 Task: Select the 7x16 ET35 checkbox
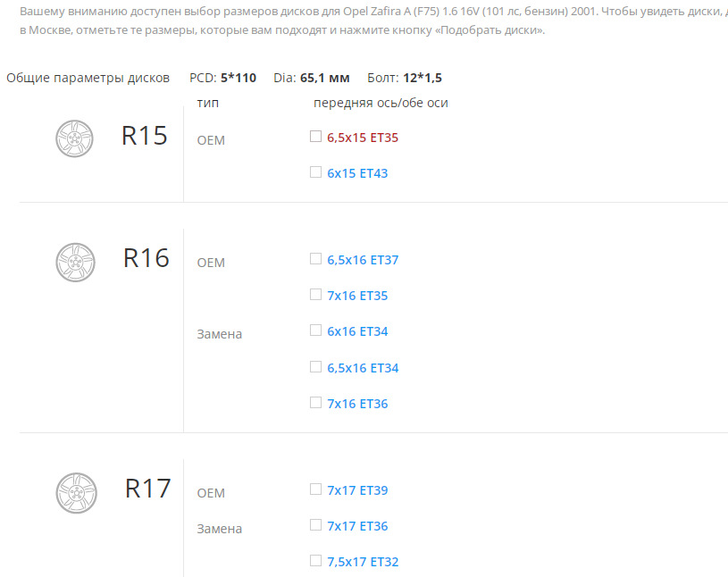click(315, 295)
